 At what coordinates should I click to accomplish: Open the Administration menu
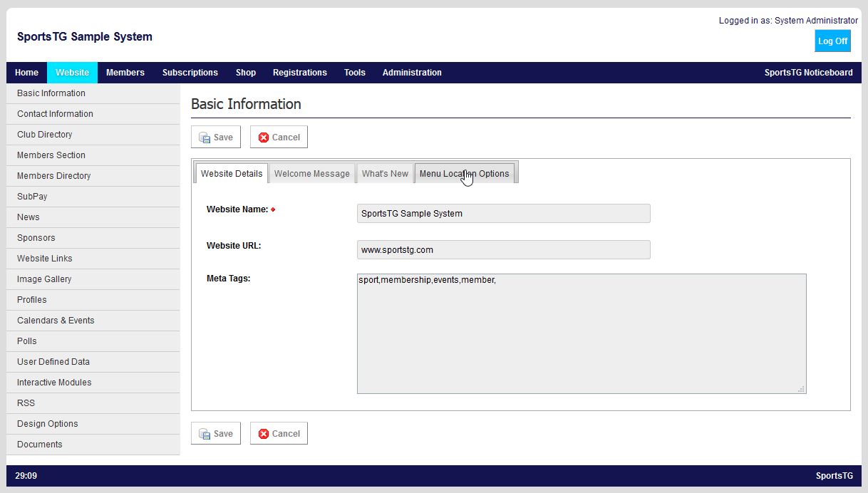[x=412, y=73]
